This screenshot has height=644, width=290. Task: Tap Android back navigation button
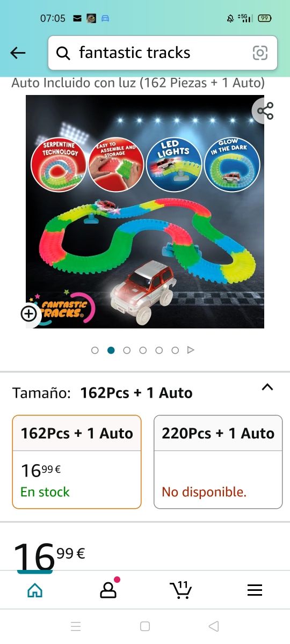(x=214, y=626)
